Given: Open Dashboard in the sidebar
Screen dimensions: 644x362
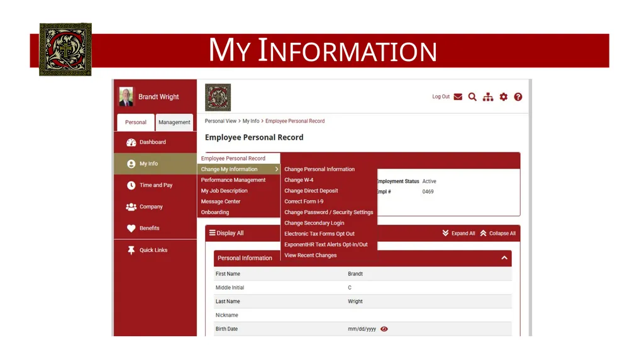Looking at the screenshot, I should (155, 142).
